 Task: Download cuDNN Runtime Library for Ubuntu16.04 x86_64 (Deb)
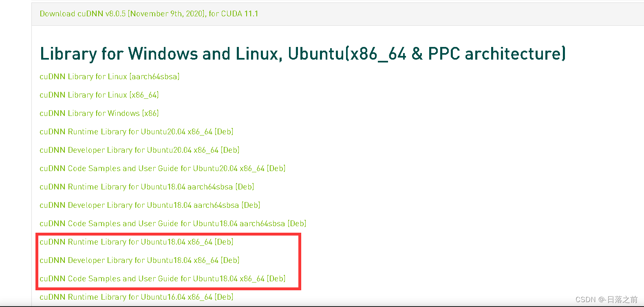[x=137, y=297]
